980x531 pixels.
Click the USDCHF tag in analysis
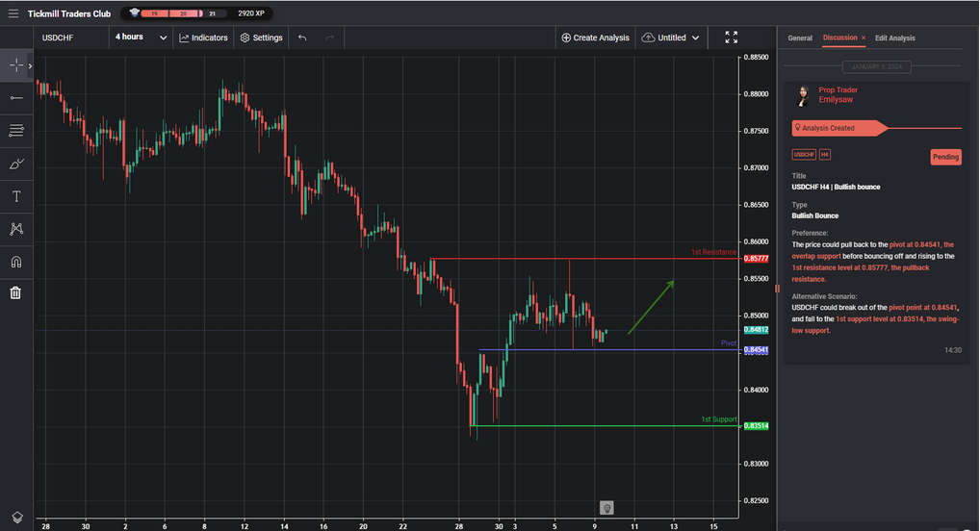tap(804, 154)
